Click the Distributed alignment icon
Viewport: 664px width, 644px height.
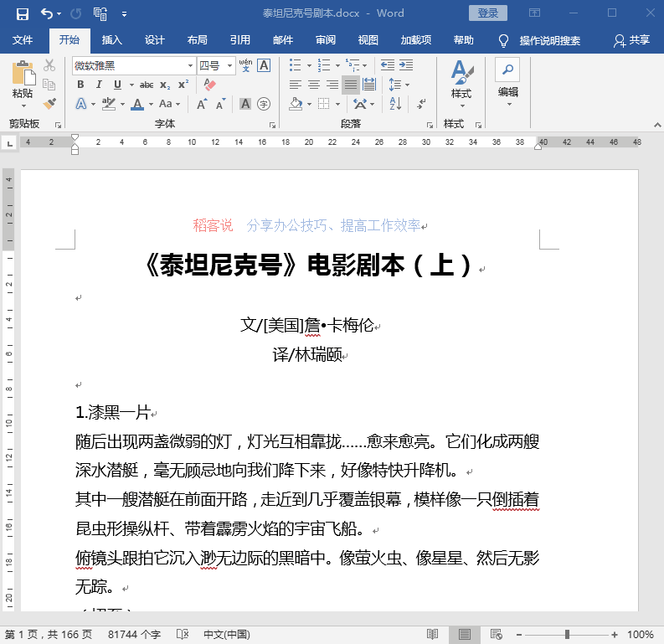click(x=369, y=85)
